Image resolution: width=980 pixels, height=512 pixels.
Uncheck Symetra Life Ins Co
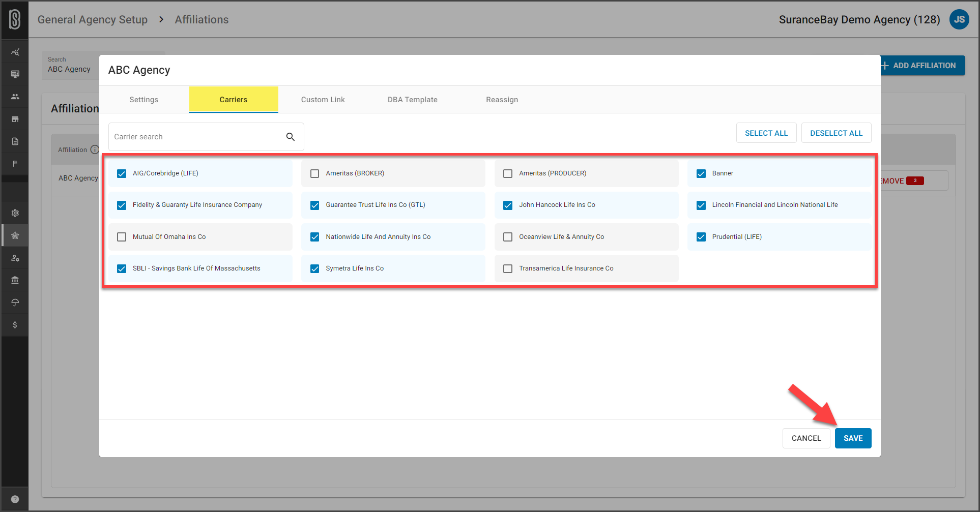[x=315, y=268]
